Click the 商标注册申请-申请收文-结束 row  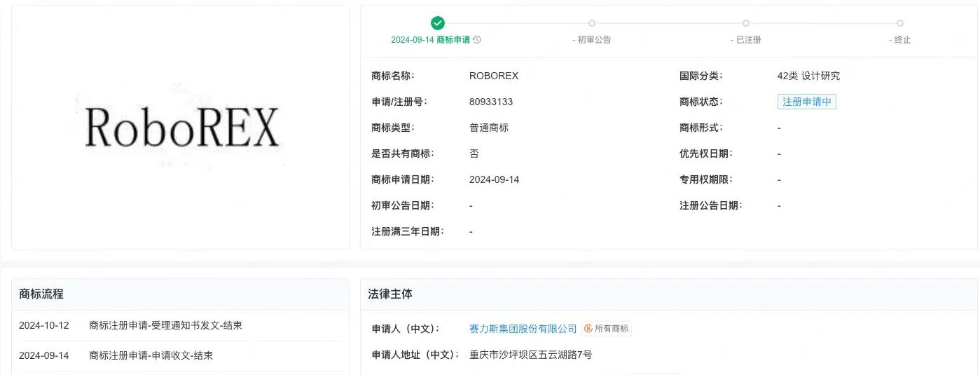click(151, 355)
